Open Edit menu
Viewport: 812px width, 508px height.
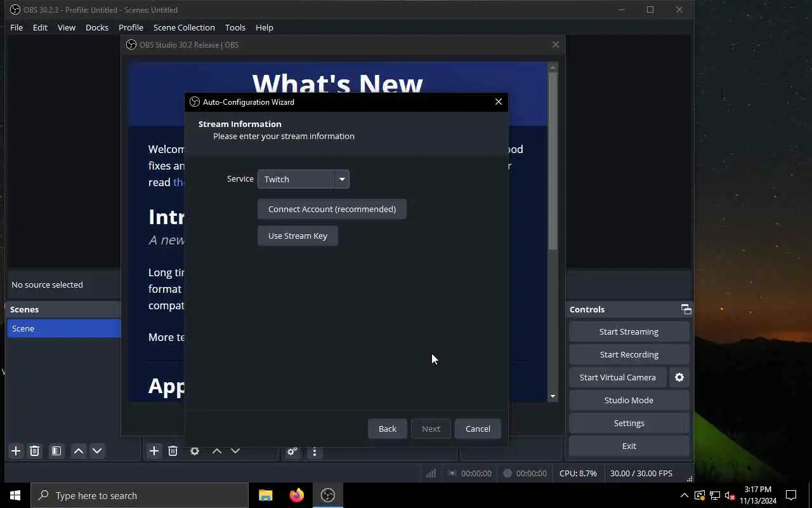[40, 27]
